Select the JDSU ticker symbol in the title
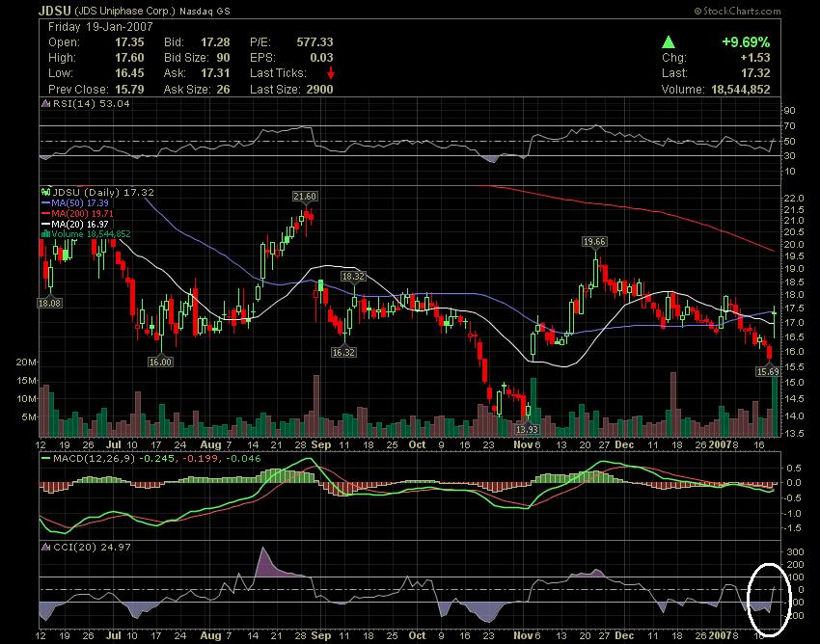Image resolution: width=820 pixels, height=644 pixels. 55,11
